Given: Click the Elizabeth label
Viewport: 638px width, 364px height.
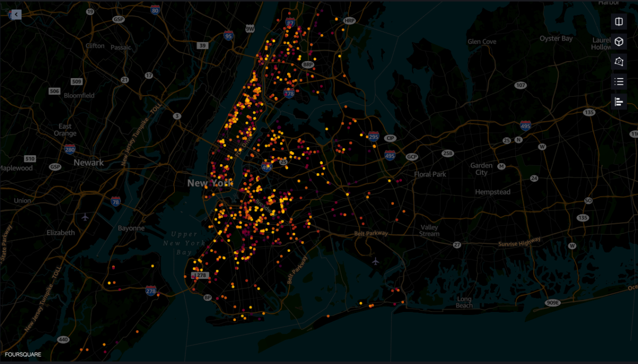Looking at the screenshot, I should tap(61, 233).
